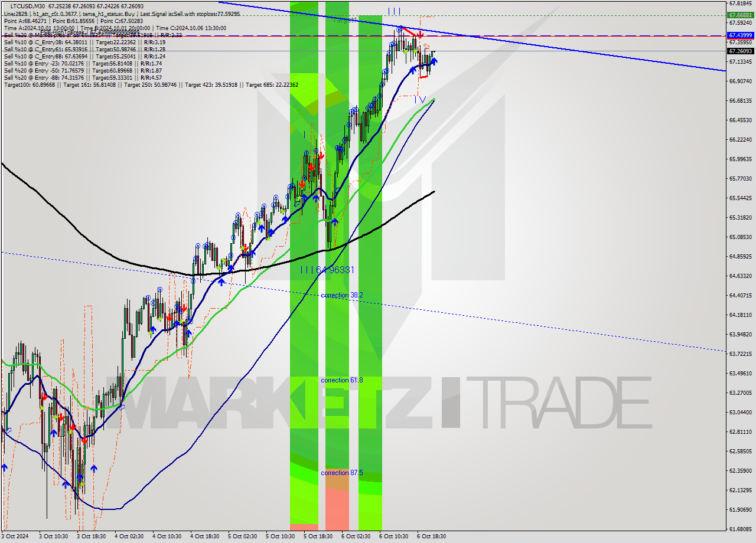The width and height of the screenshot is (756, 543).
Task: Click the '3 Oct 2024' time axis label
Action: click(x=16, y=537)
